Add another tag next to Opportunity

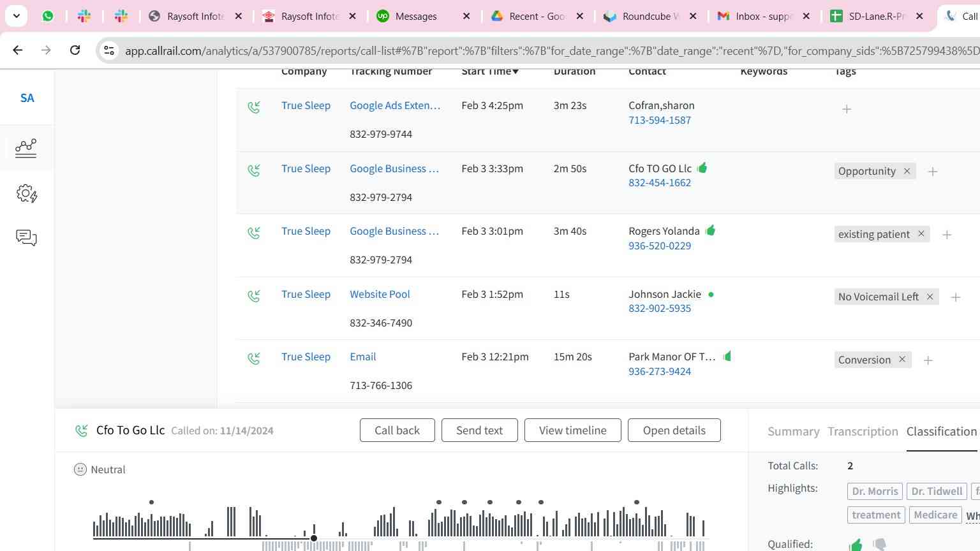pyautogui.click(x=933, y=172)
